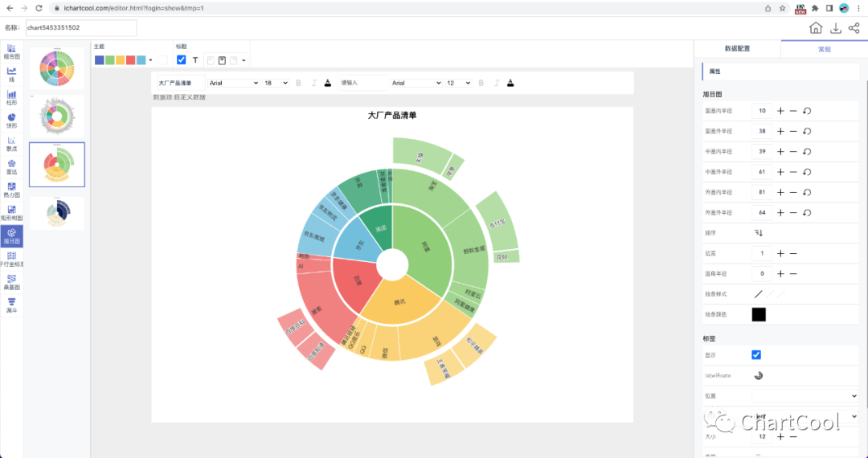Image resolution: width=868 pixels, height=458 pixels.
Task: Click the download chart icon
Action: coord(835,28)
